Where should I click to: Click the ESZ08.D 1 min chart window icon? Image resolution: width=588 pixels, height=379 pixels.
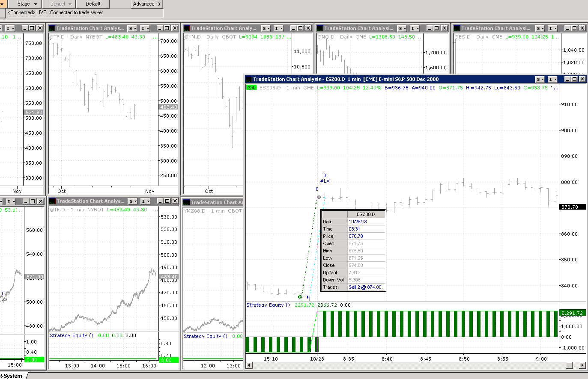pyautogui.click(x=249, y=79)
